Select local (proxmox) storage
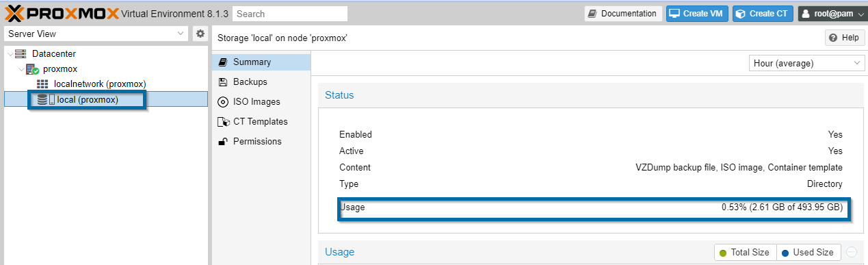The image size is (868, 265). tap(88, 100)
